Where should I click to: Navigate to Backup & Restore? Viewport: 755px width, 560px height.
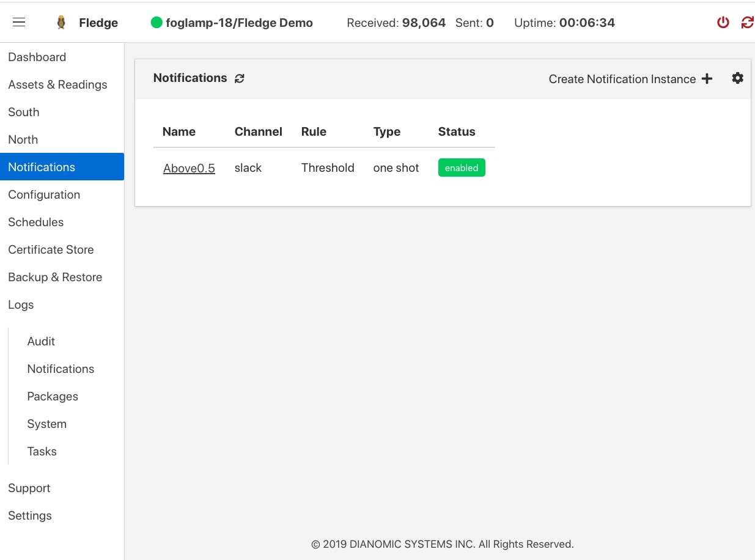click(x=55, y=277)
